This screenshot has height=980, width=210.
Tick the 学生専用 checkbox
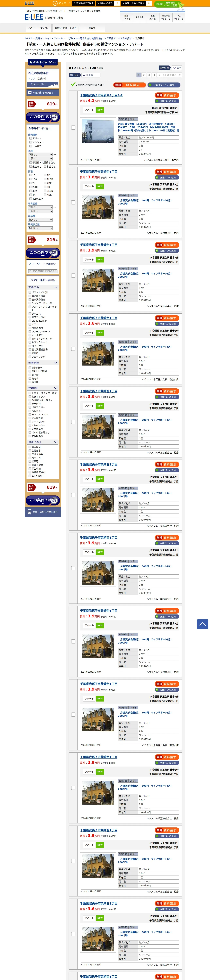pyautogui.click(x=30, y=469)
